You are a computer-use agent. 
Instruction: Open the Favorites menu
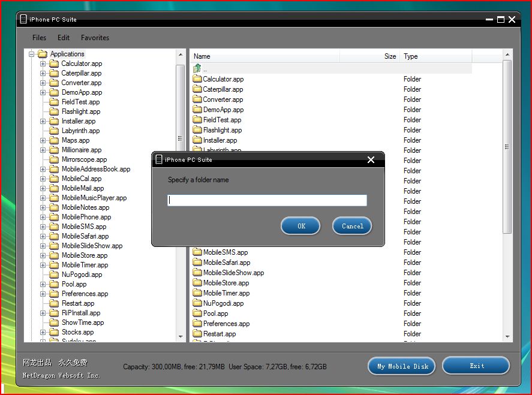[x=95, y=38]
